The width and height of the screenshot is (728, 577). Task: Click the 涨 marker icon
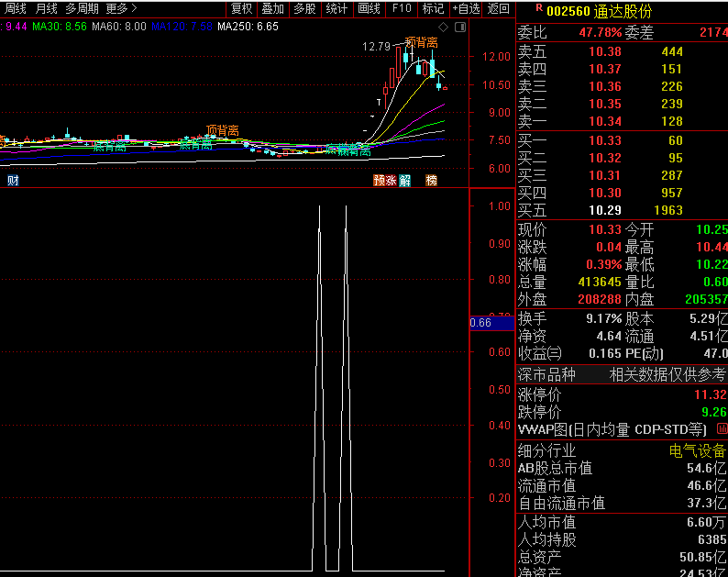(391, 180)
